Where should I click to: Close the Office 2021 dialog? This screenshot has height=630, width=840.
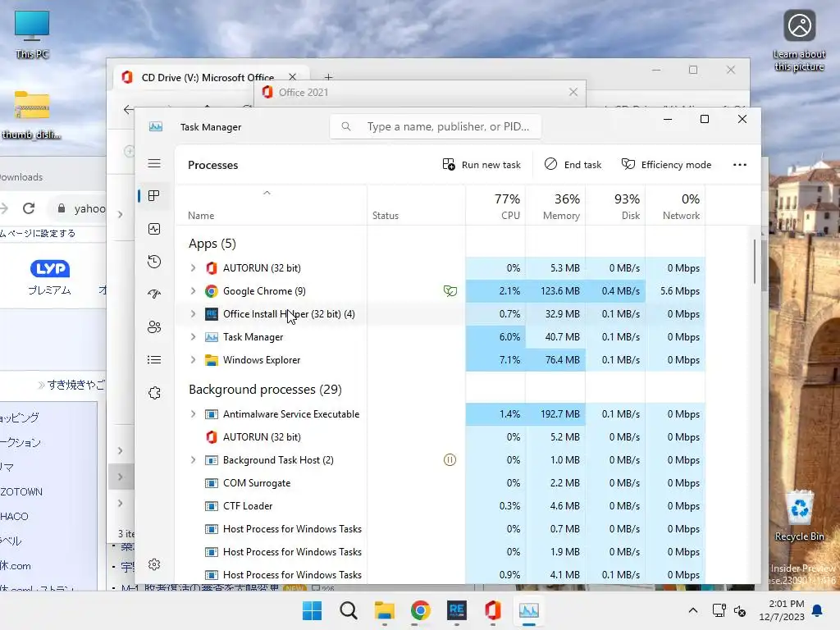[573, 92]
